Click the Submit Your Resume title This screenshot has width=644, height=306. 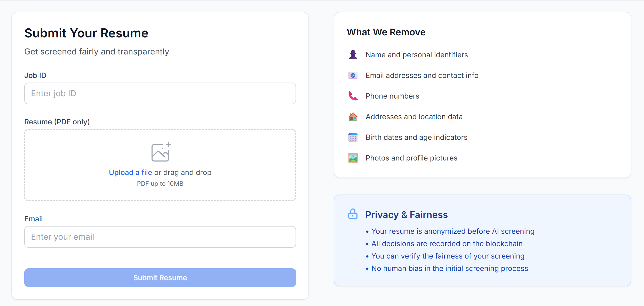click(86, 33)
